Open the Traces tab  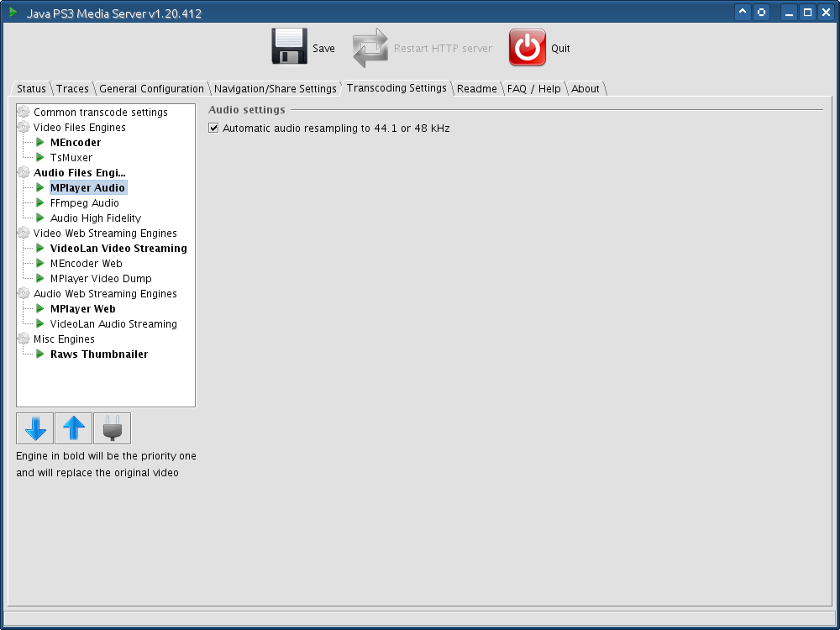click(x=72, y=89)
